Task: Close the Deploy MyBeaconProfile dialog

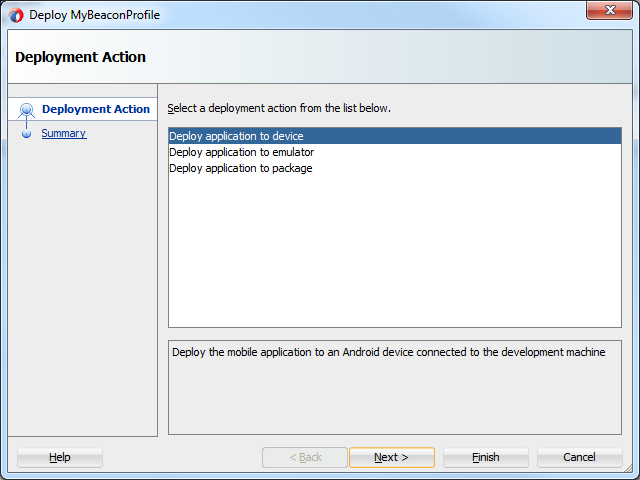Action: pos(610,10)
